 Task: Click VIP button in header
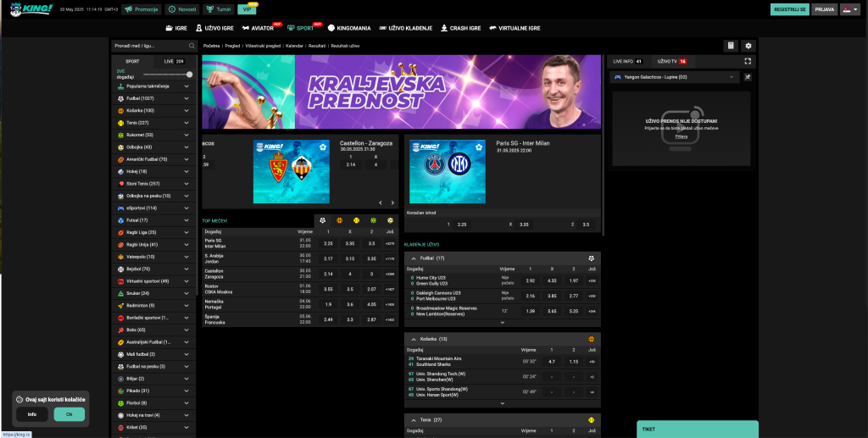point(247,9)
